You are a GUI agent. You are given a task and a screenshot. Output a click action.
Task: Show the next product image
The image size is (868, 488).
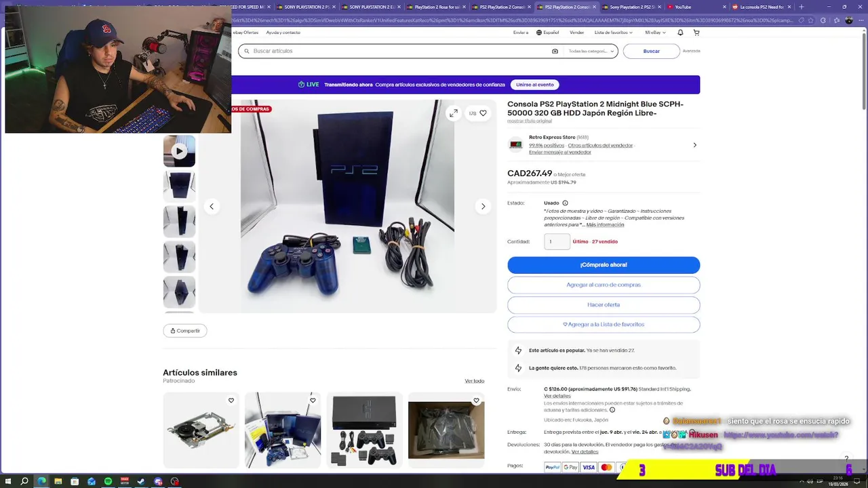tap(483, 206)
